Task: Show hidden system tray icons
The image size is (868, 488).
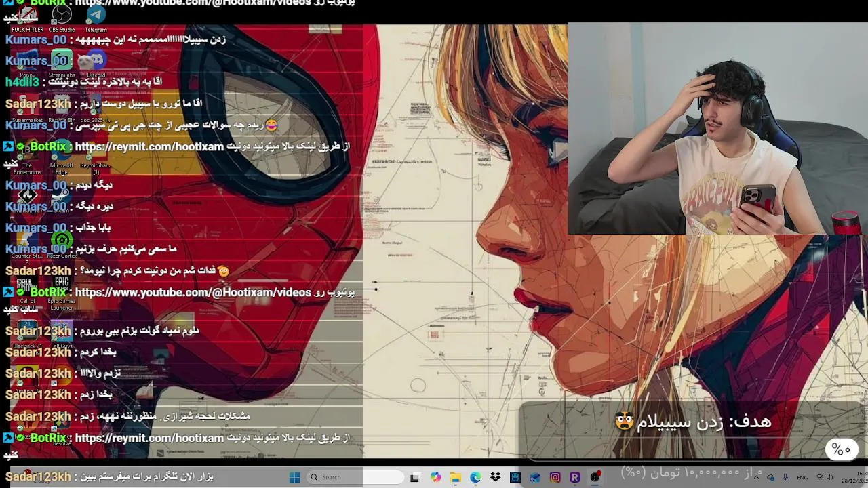Action: click(756, 477)
